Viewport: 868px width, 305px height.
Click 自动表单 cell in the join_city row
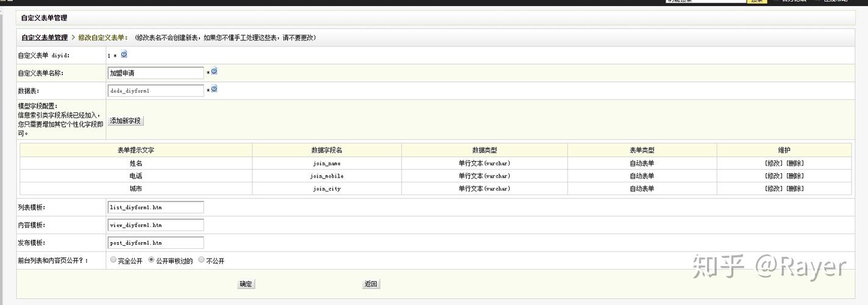[x=642, y=189]
